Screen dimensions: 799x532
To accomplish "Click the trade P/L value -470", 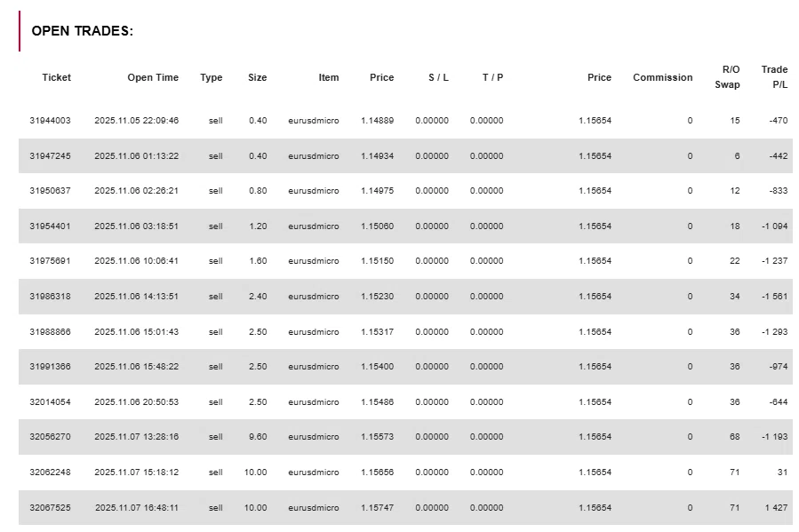I will pyautogui.click(x=778, y=121).
